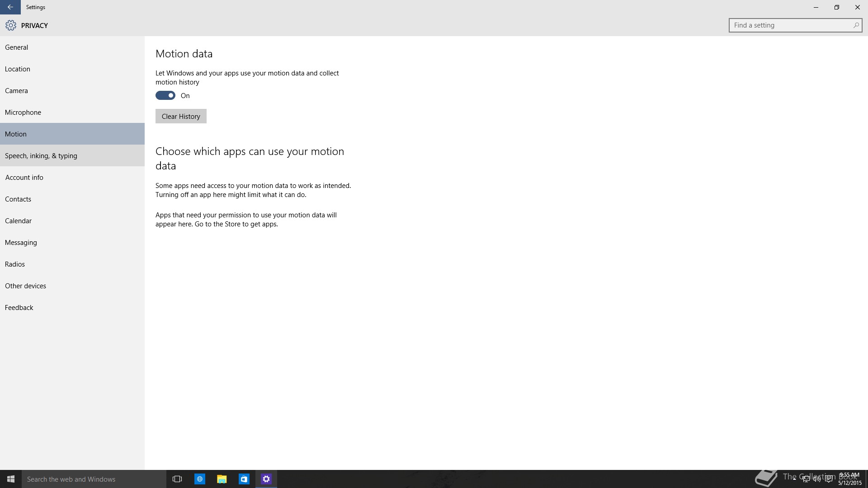The image size is (868, 488).
Task: Click the Clear History button
Action: click(x=181, y=116)
